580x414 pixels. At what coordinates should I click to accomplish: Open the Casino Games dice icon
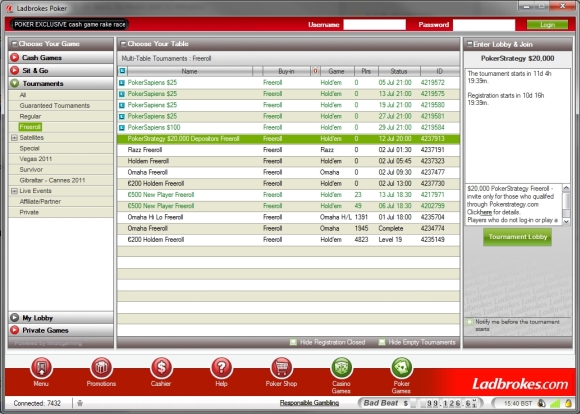coord(341,368)
